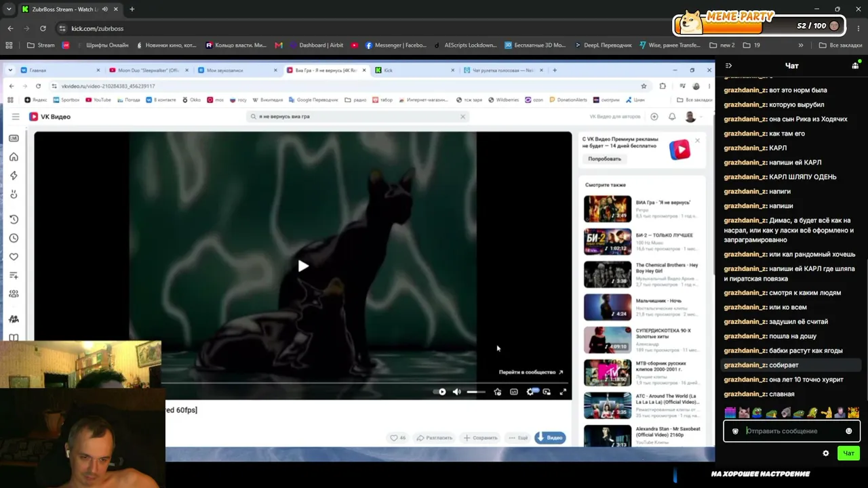Open VK player quality settings gear

click(x=530, y=392)
